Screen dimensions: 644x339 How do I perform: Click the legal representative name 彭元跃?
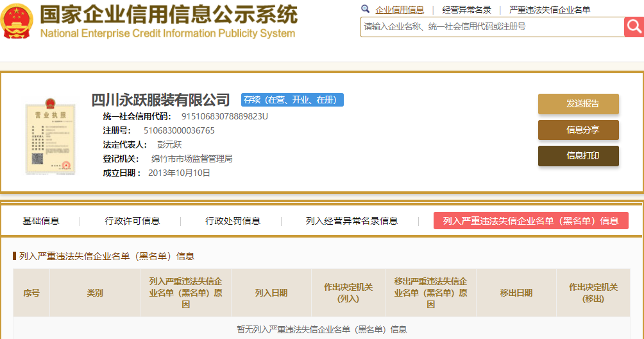click(169, 144)
